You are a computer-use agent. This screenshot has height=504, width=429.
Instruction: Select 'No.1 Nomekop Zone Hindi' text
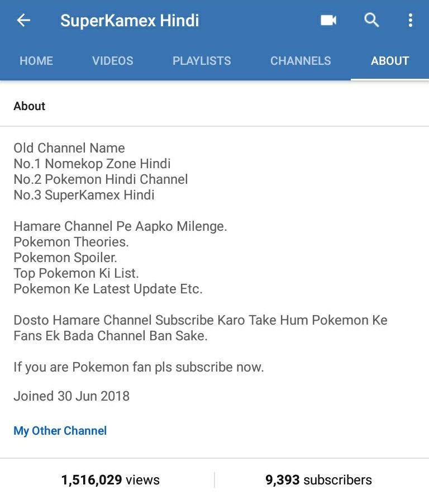pos(92,164)
